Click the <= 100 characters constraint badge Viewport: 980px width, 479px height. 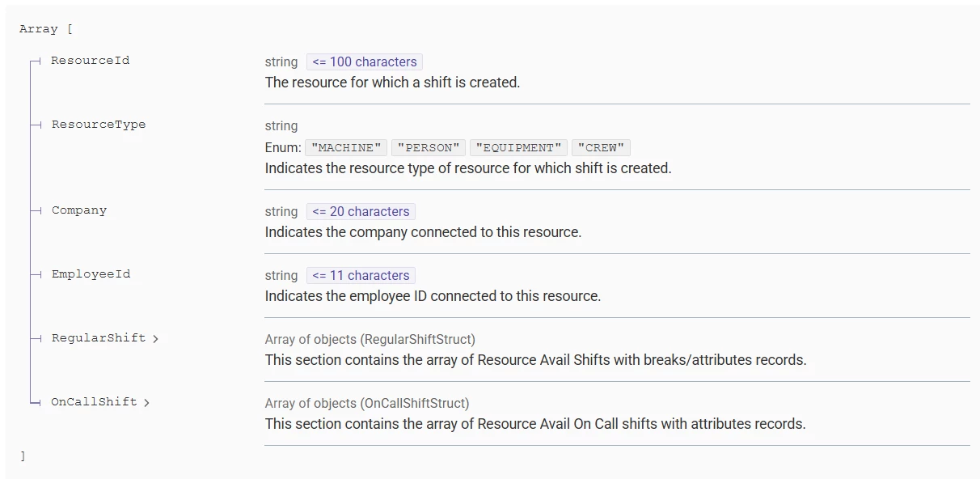click(365, 62)
